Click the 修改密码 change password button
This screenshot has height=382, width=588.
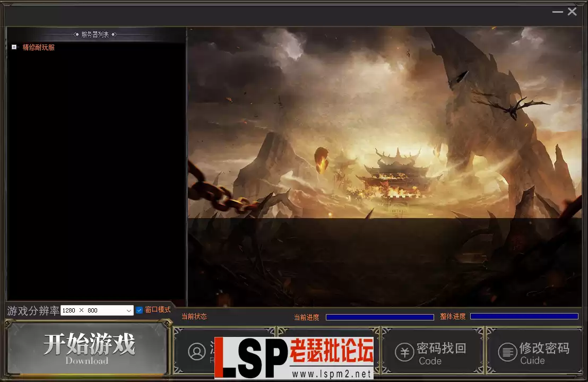pyautogui.click(x=534, y=352)
